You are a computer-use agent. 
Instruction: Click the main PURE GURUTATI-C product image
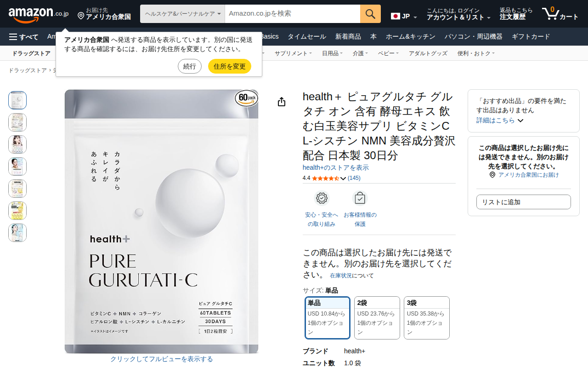(x=162, y=221)
